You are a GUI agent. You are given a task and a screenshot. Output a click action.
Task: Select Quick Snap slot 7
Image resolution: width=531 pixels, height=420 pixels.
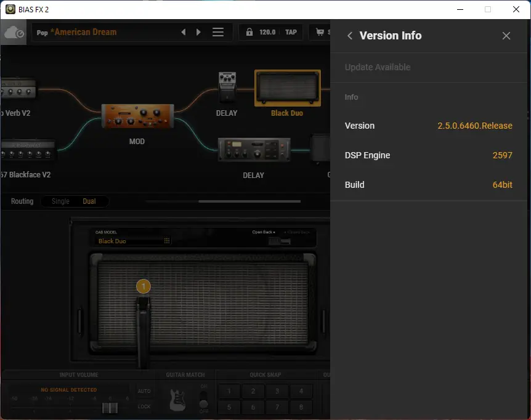[x=277, y=407]
